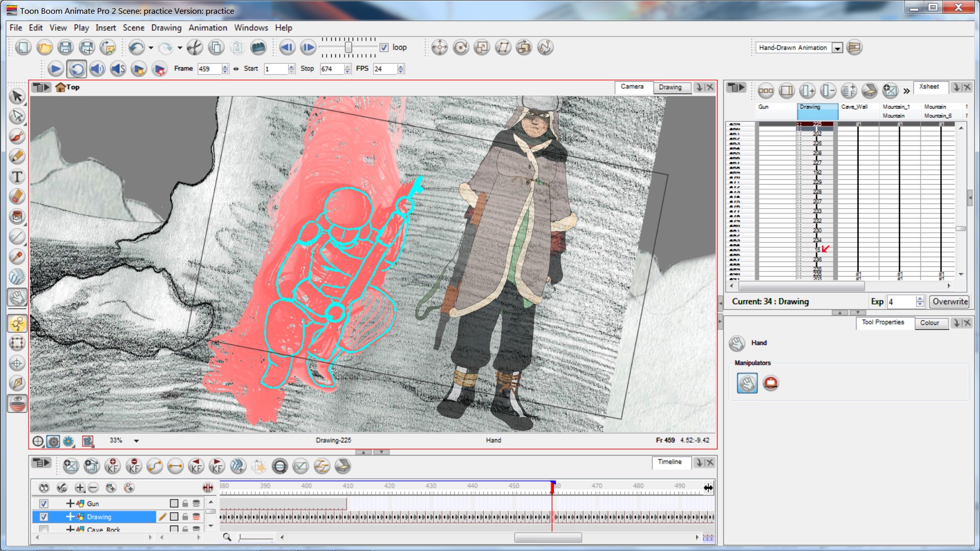Select the Line tool
Image resolution: width=980 pixels, height=551 pixels.
[17, 237]
